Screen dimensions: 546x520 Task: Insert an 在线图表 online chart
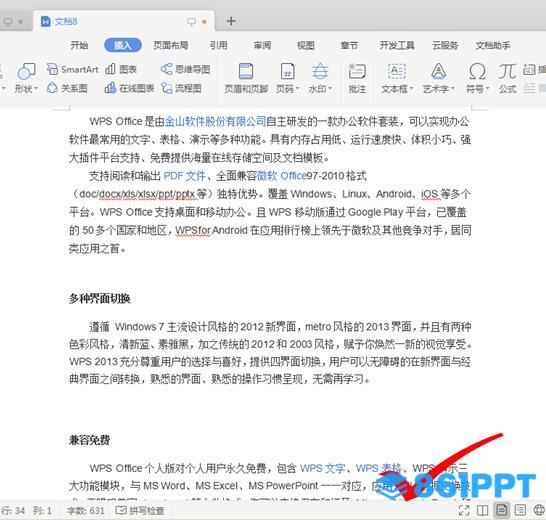click(x=129, y=88)
